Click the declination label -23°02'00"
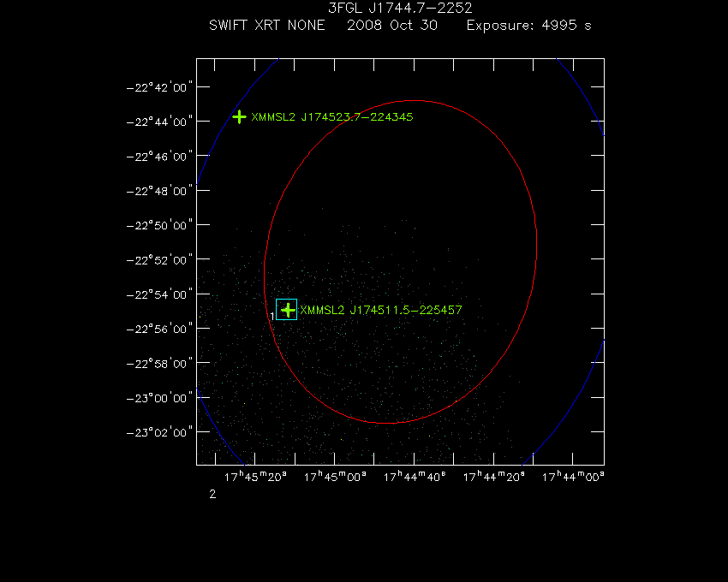The width and height of the screenshot is (728, 582). pos(159,432)
